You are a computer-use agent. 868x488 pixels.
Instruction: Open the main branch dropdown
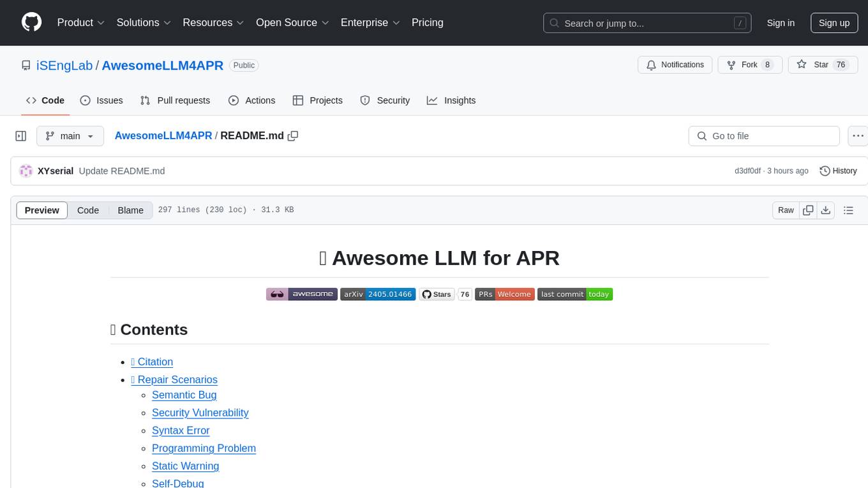coord(70,136)
